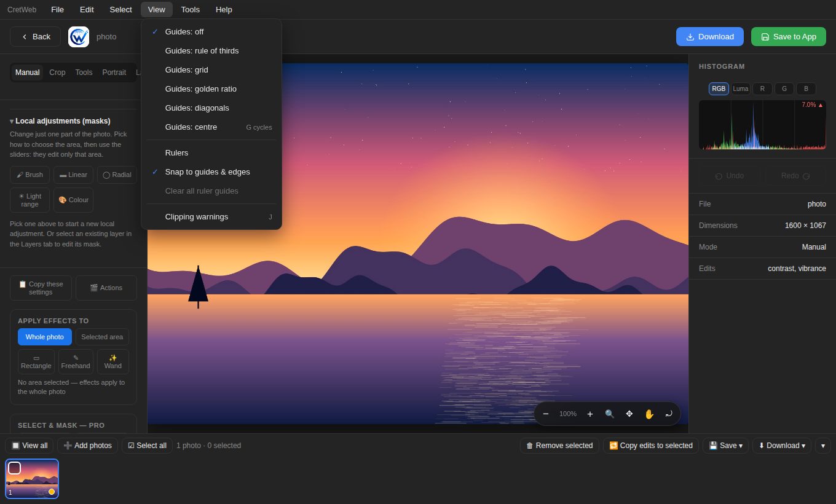
Task: Switch to the Portrait tab
Action: click(x=114, y=72)
